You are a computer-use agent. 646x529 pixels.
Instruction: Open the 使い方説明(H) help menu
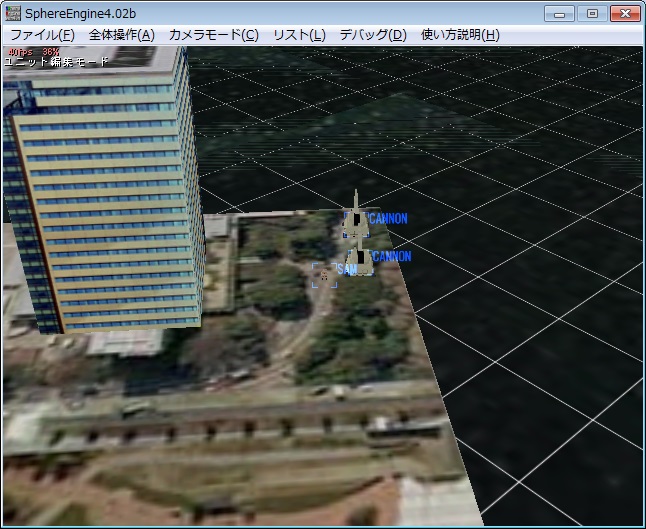point(460,35)
